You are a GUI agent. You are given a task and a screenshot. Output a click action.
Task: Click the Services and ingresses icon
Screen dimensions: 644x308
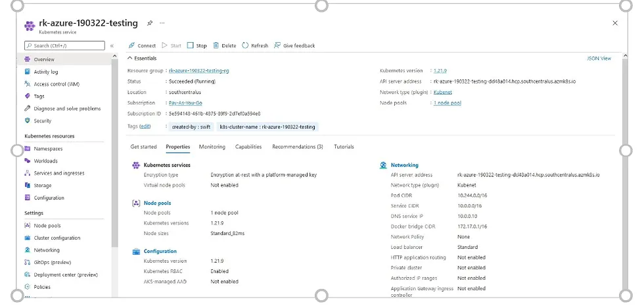click(28, 173)
